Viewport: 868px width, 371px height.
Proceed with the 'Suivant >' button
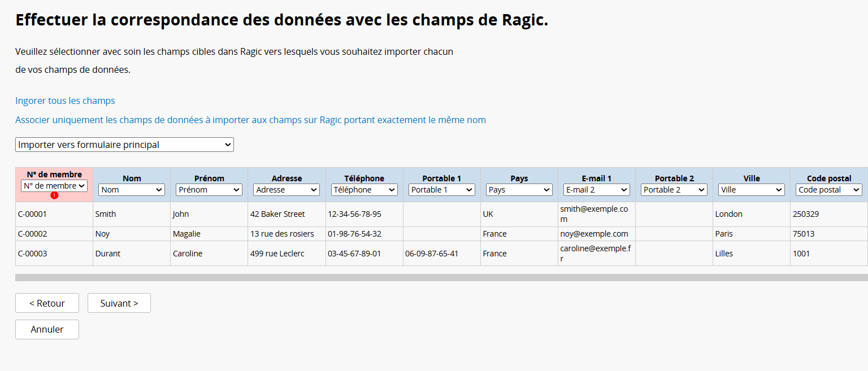119,303
